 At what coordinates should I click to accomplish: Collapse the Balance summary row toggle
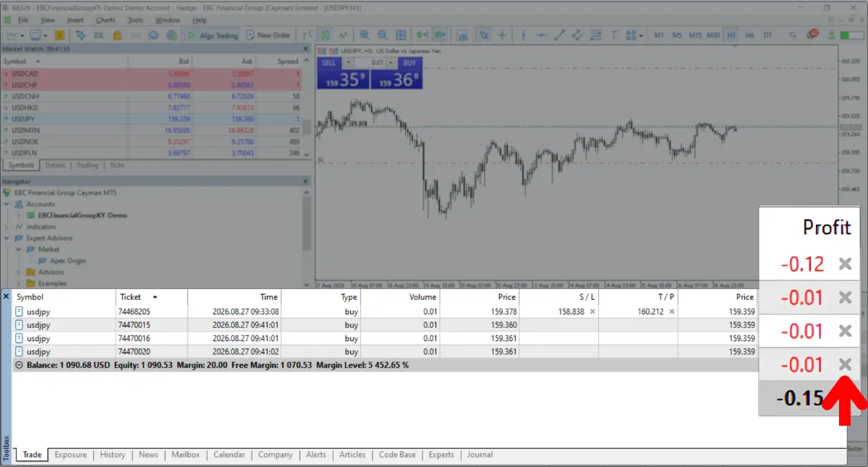coord(19,366)
